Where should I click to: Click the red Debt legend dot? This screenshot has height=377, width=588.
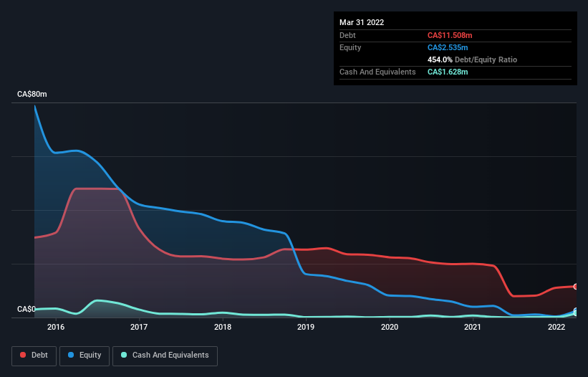coord(23,355)
